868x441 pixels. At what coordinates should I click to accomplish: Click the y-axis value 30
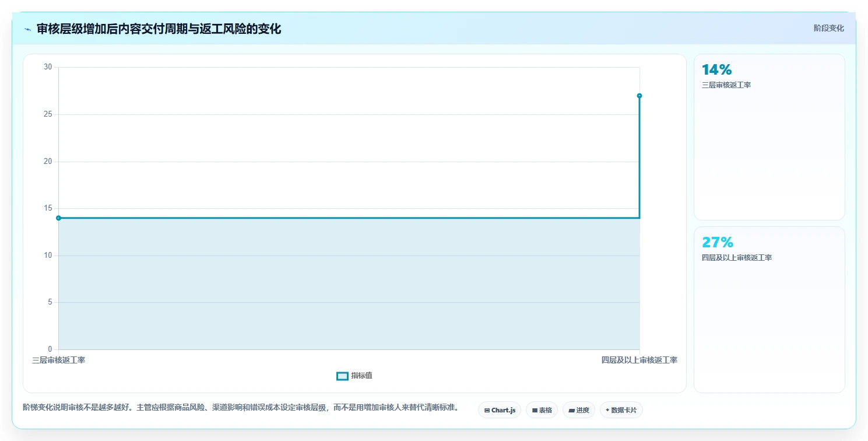pyautogui.click(x=48, y=67)
